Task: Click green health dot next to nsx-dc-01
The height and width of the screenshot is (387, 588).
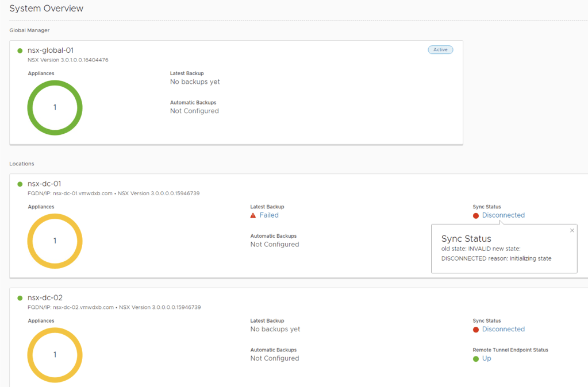Action: tap(20, 184)
